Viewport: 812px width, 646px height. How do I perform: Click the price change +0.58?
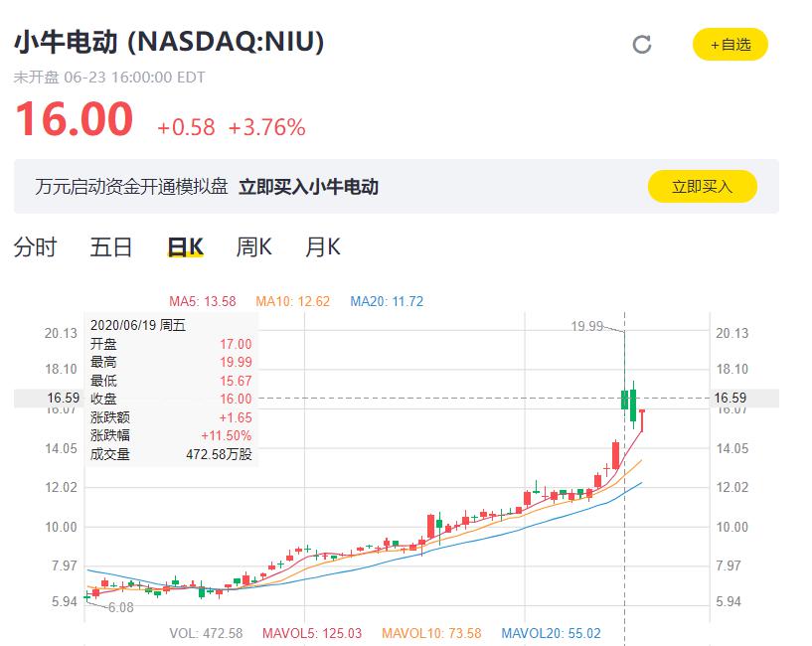point(186,127)
